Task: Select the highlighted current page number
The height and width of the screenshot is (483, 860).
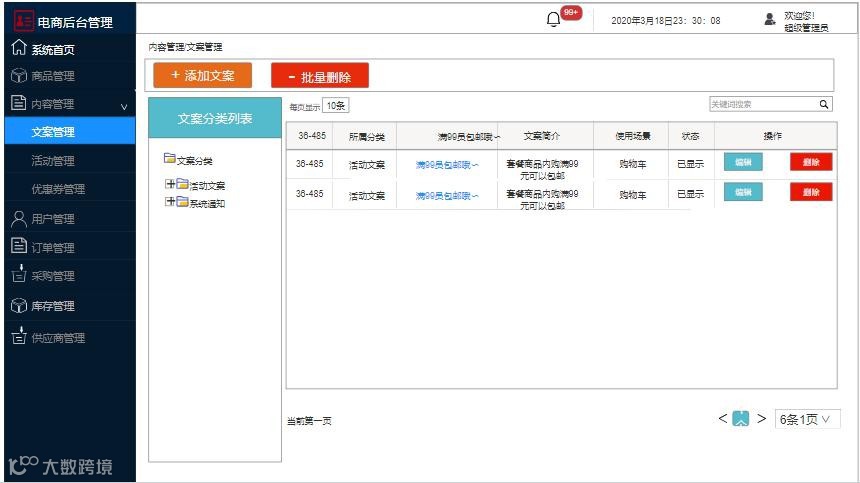Action: tap(741, 418)
